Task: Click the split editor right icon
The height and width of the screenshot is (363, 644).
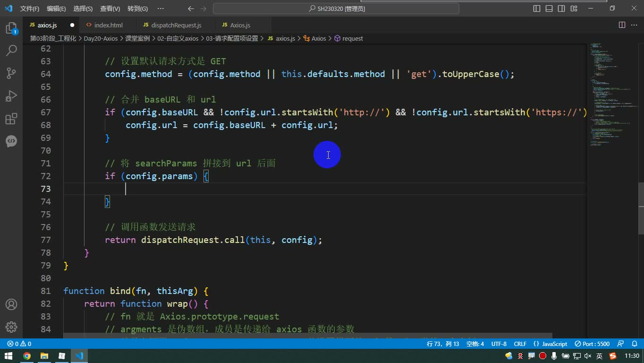Action: 622,25
